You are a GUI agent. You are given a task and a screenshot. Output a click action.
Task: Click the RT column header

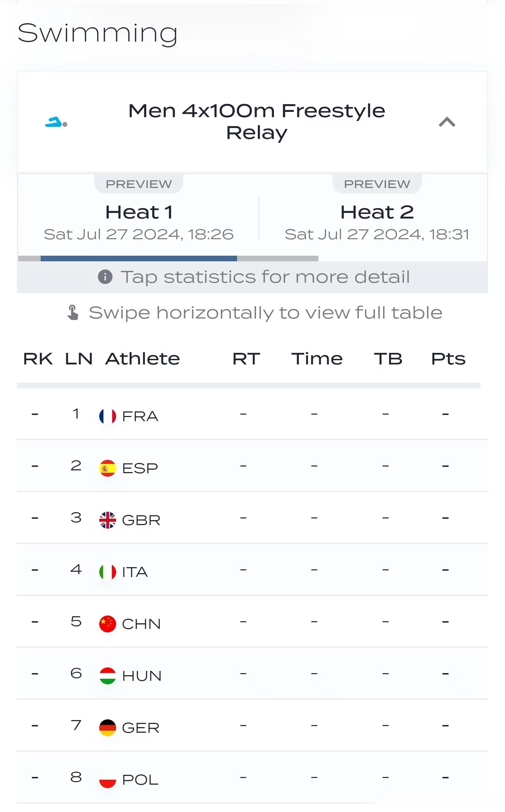246,359
